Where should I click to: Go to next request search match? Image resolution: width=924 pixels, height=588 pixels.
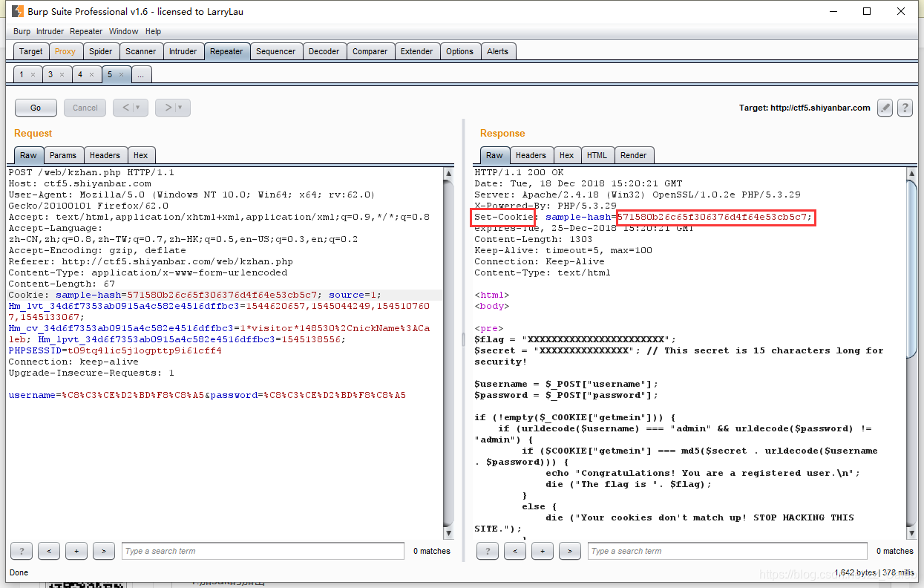pos(104,551)
